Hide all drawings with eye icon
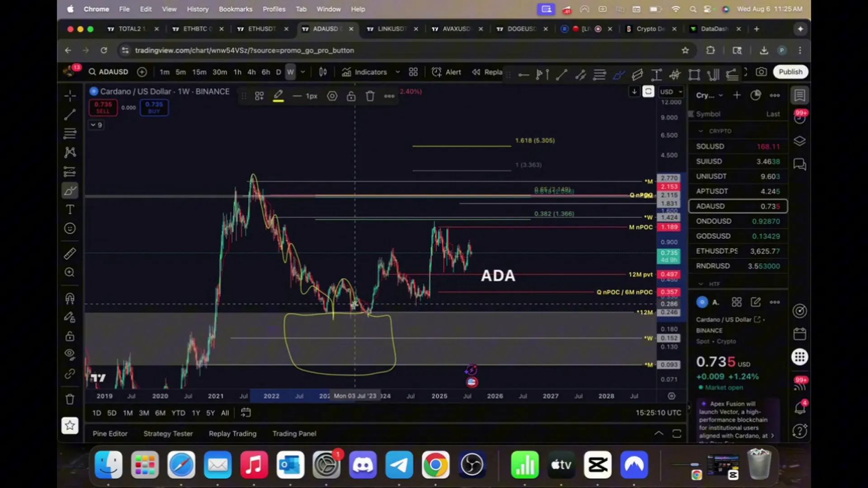The width and height of the screenshot is (868, 488). click(70, 354)
